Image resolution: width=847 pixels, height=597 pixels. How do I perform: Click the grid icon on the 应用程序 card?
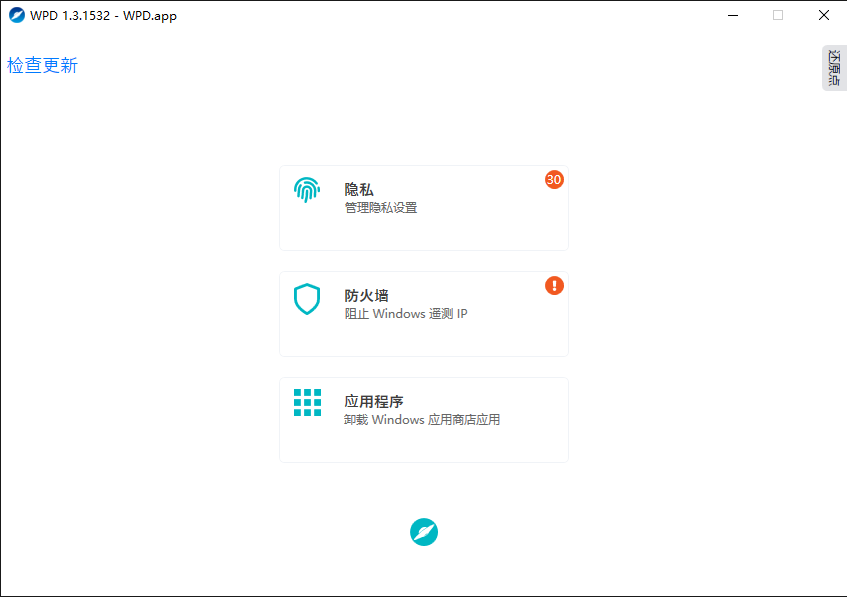tap(307, 403)
